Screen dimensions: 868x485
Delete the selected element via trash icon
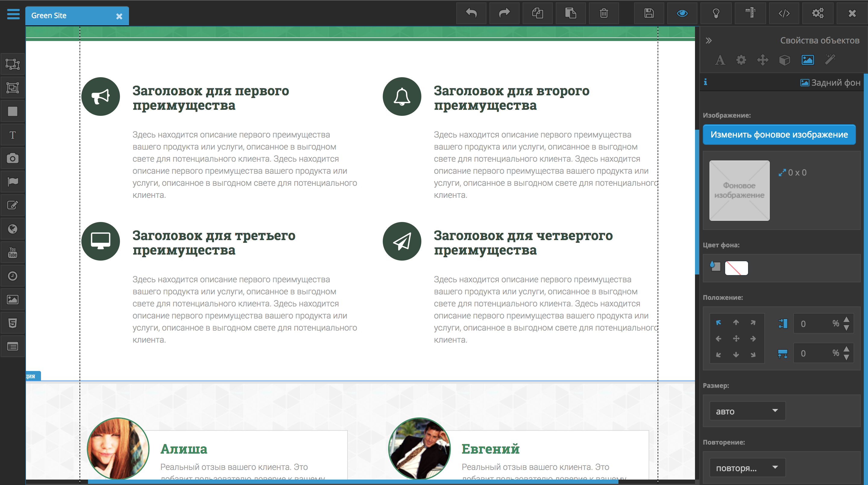603,14
